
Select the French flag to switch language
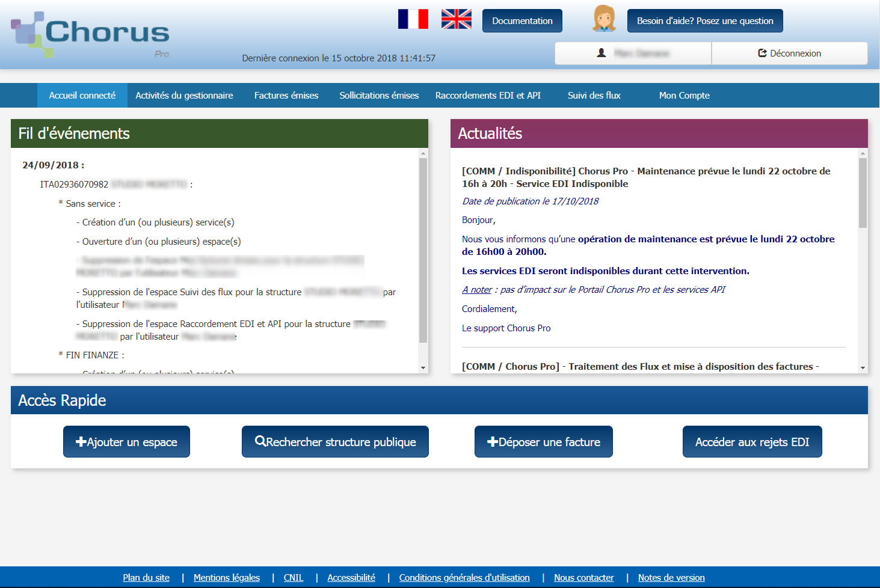tap(413, 19)
